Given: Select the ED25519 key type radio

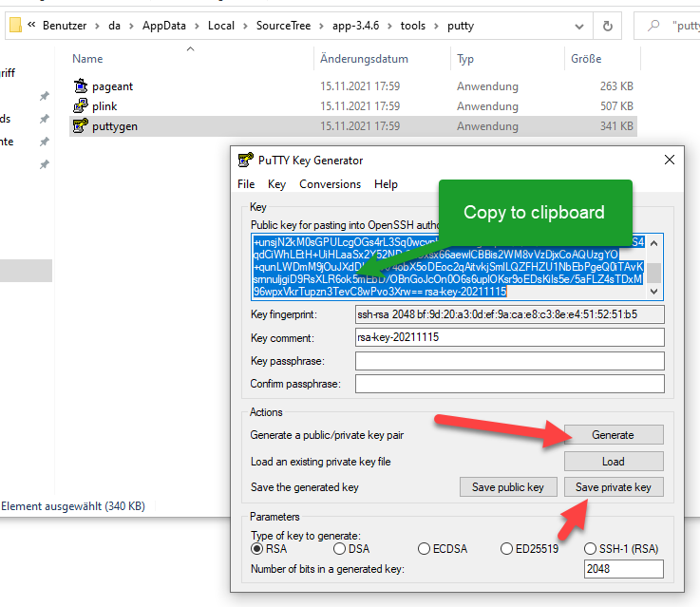Looking at the screenshot, I should click(x=506, y=548).
